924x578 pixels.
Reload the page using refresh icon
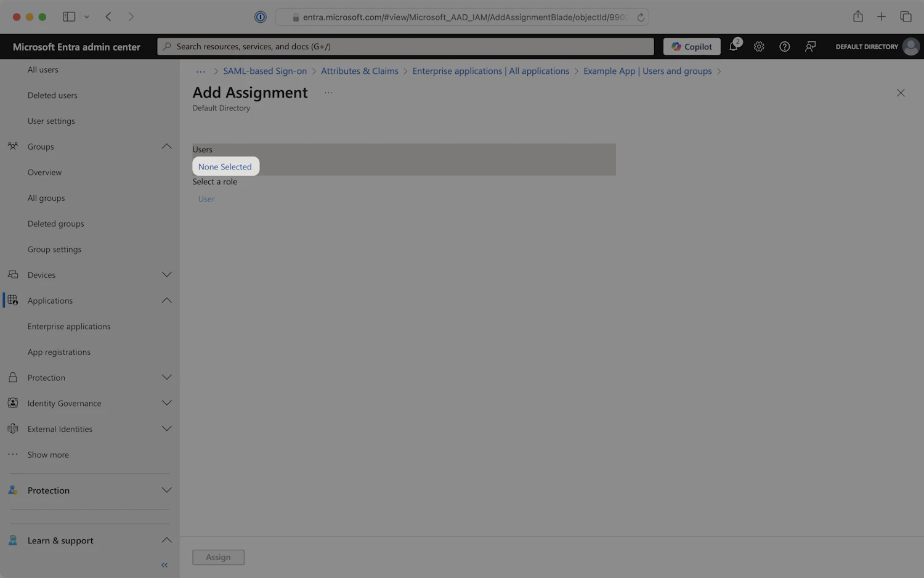point(641,17)
